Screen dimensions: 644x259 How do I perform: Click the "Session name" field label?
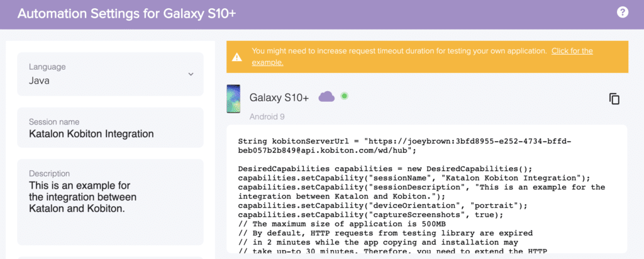pos(53,121)
